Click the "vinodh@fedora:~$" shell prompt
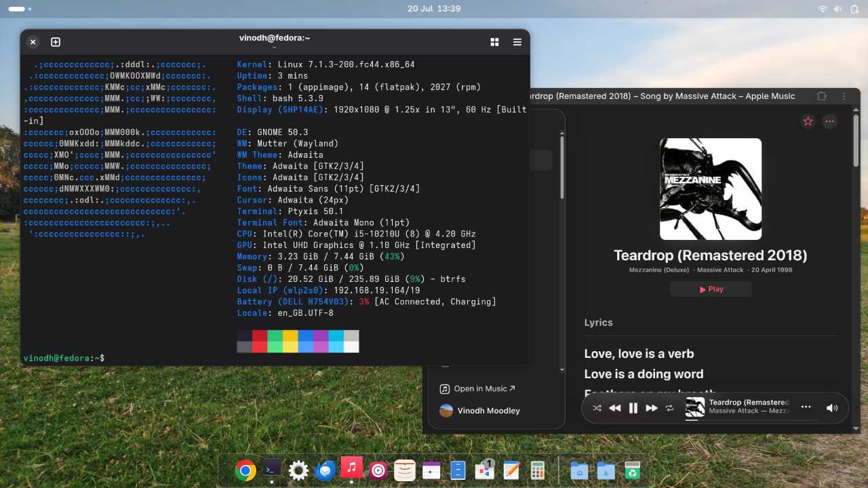868x488 pixels. pyautogui.click(x=64, y=358)
